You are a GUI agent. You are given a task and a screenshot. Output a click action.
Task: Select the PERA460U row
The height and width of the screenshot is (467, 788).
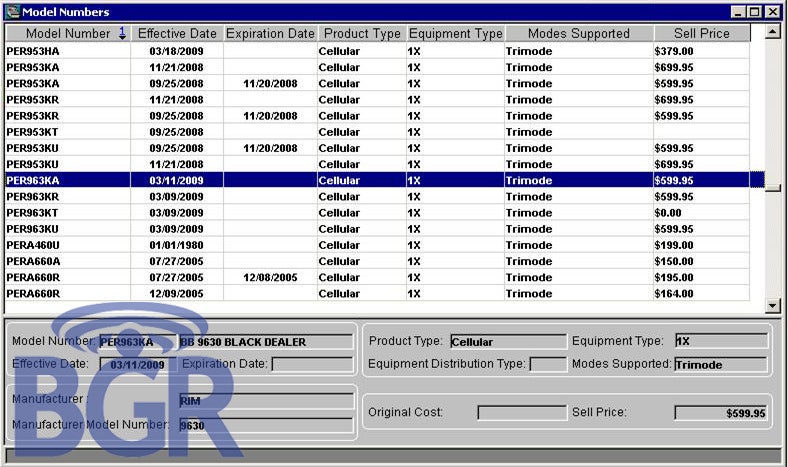(x=377, y=245)
